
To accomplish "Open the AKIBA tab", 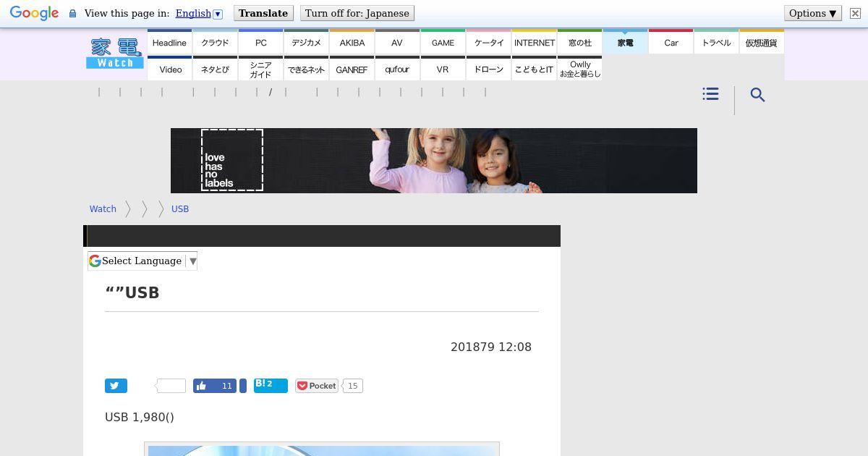I will tap(352, 42).
